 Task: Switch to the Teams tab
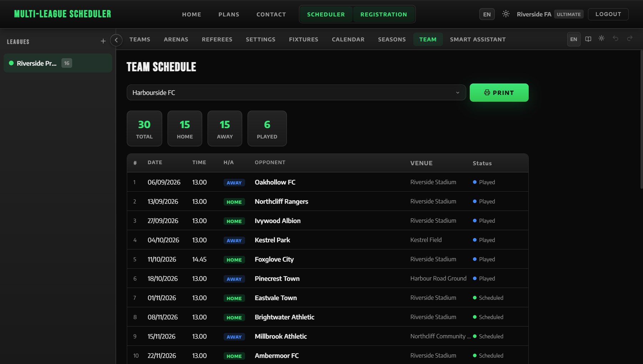coord(140,39)
